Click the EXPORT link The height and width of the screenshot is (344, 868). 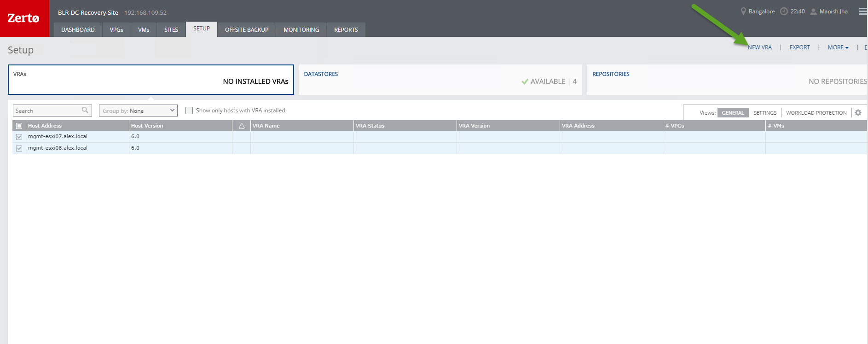[x=799, y=47]
